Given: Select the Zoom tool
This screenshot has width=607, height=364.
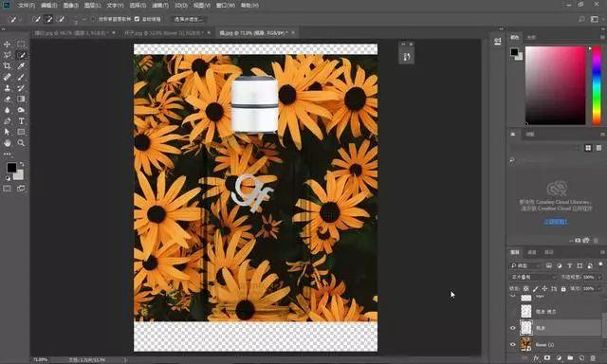Looking at the screenshot, I should click(x=21, y=143).
